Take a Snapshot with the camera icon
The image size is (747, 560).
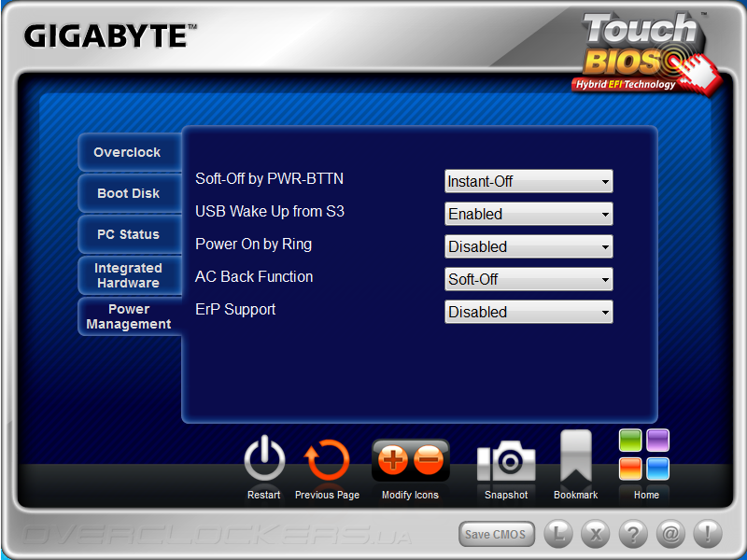pyautogui.click(x=506, y=460)
